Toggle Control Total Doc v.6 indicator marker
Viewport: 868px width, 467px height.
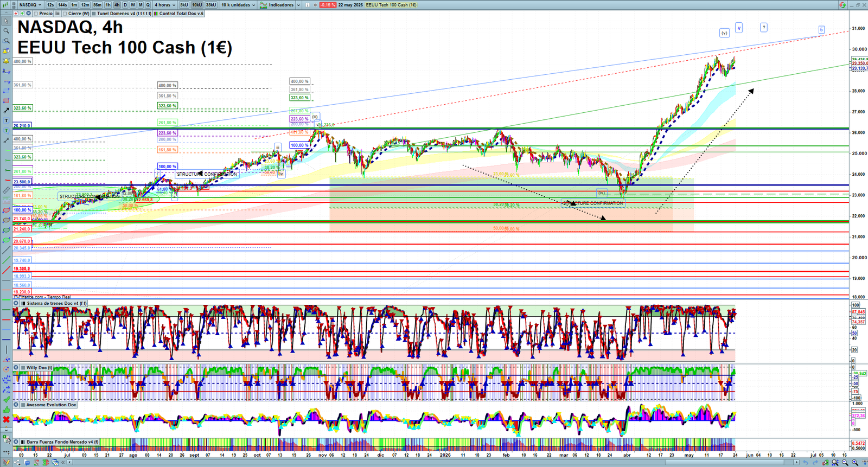click(x=156, y=14)
